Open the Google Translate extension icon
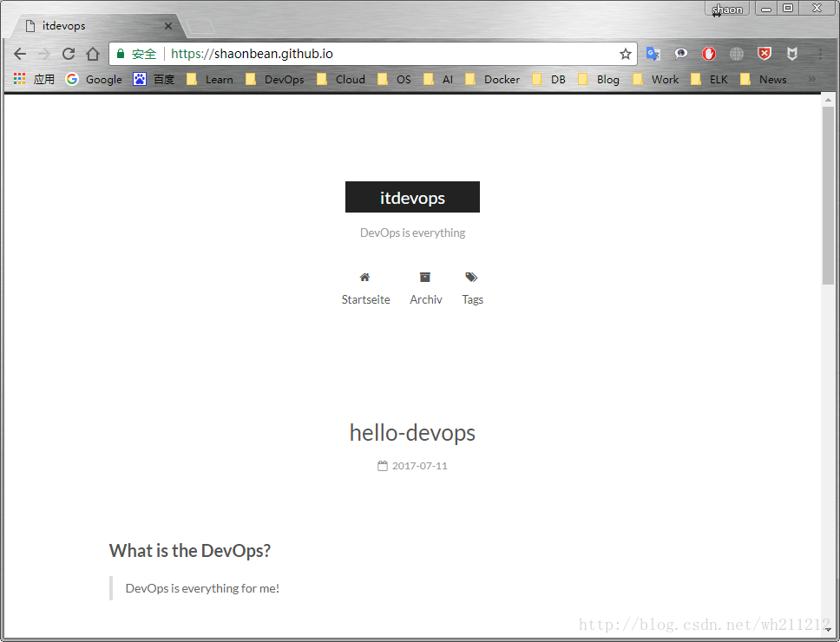This screenshot has height=642, width=840. pyautogui.click(x=653, y=54)
